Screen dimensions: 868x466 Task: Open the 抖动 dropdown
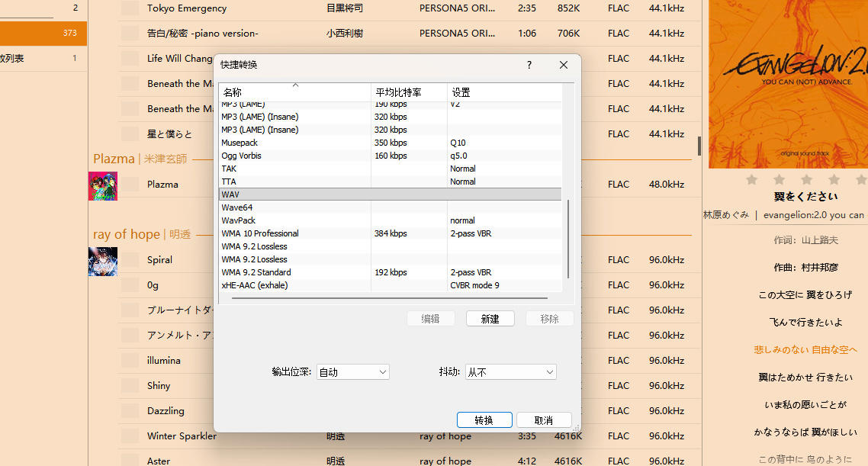(x=510, y=372)
